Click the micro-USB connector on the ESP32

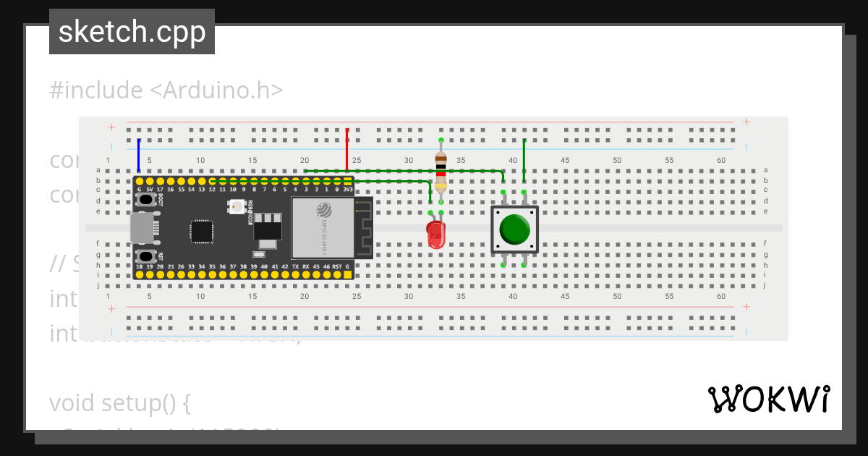(x=142, y=227)
